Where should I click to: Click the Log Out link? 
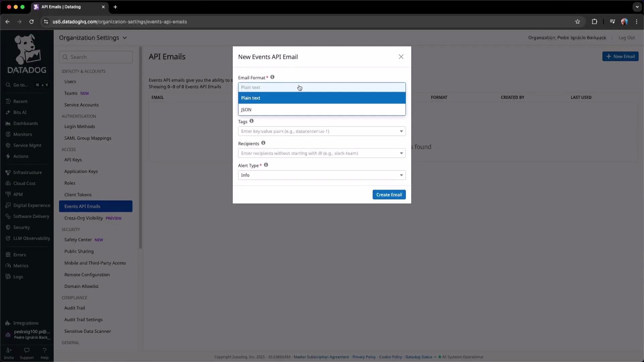[626, 38]
